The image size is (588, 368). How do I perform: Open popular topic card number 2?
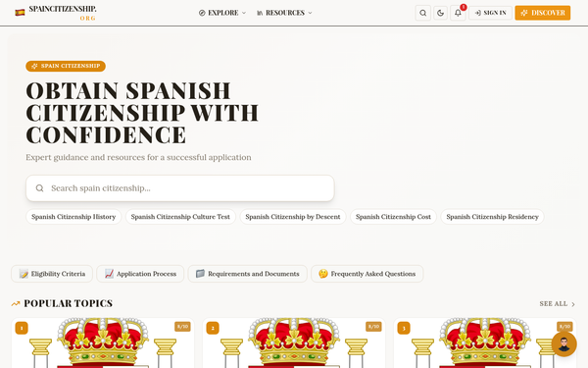(x=294, y=342)
